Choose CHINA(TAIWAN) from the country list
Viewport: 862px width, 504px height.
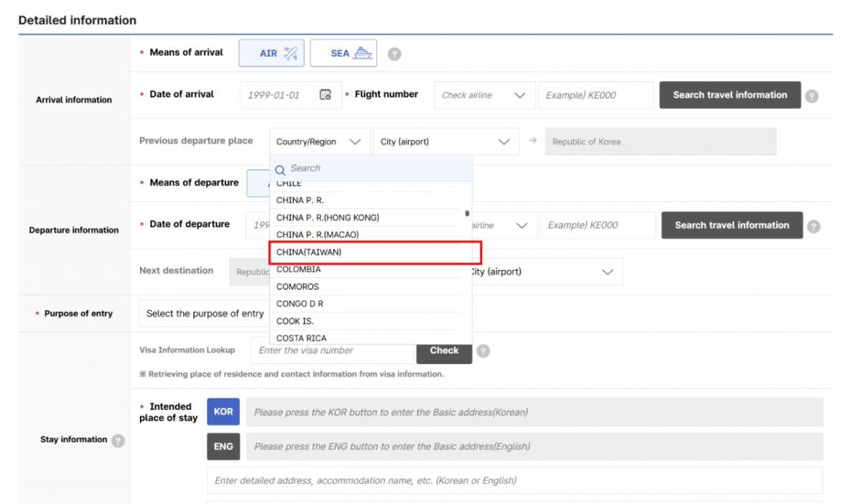coord(309,252)
